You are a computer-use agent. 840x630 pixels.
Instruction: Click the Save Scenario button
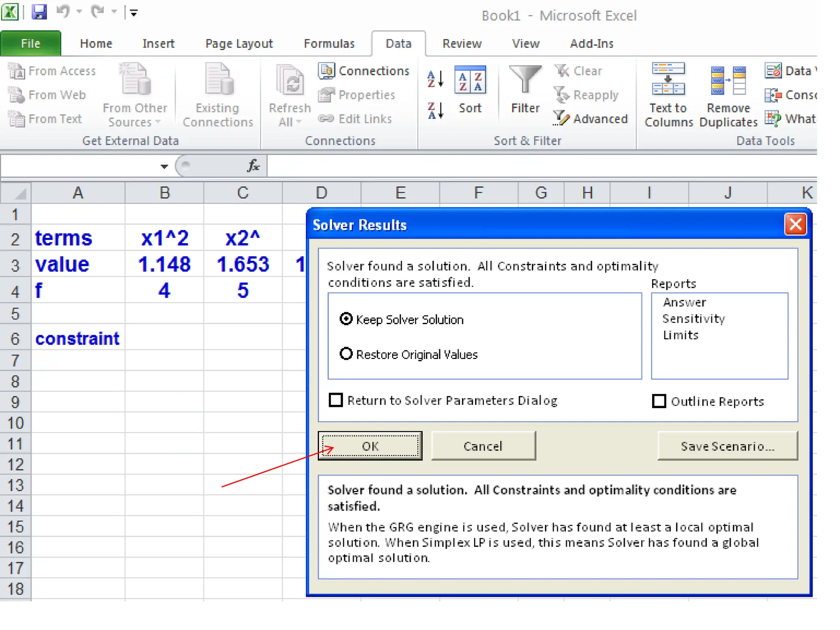[727, 446]
